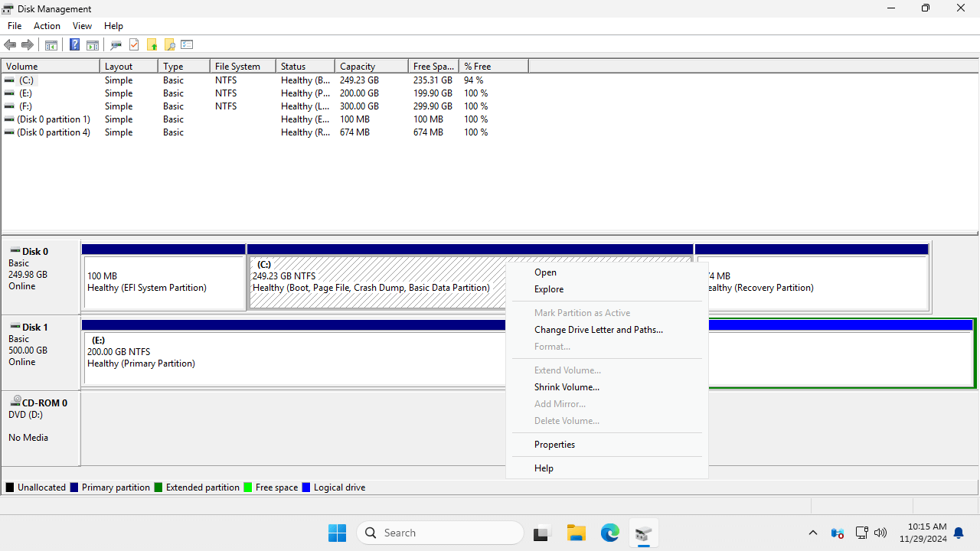Toggle the Show/Hide Action Pane icon
The width and height of the screenshot is (980, 551).
pos(93,45)
